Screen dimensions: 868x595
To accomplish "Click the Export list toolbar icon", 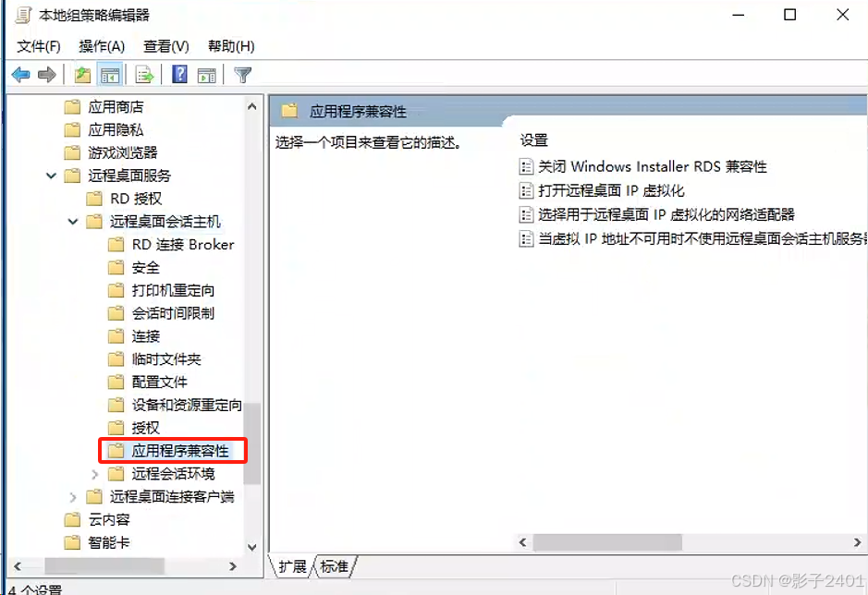I will (x=144, y=75).
